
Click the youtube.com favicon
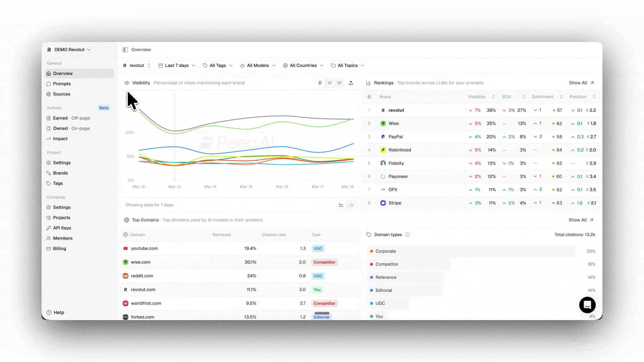tap(125, 248)
